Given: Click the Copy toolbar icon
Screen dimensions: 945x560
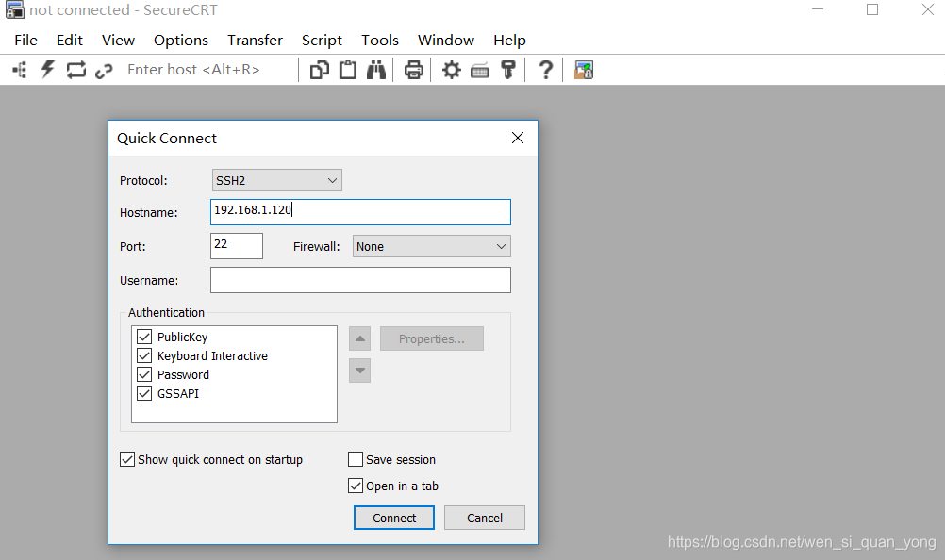Looking at the screenshot, I should pyautogui.click(x=320, y=70).
